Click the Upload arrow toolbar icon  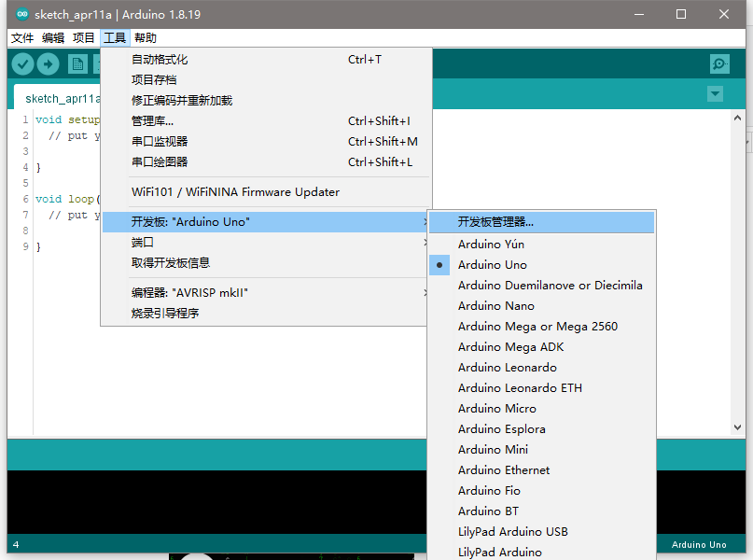click(48, 63)
